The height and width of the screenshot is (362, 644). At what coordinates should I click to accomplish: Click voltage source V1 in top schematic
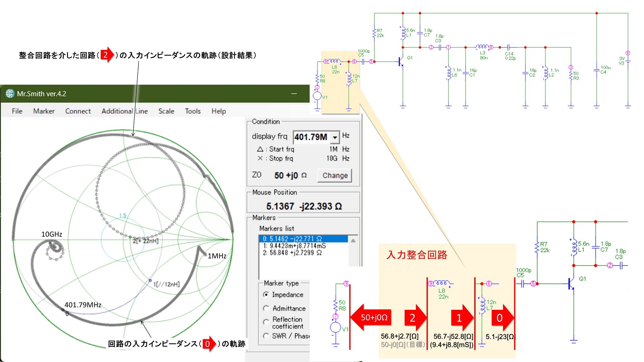pyautogui.click(x=317, y=96)
